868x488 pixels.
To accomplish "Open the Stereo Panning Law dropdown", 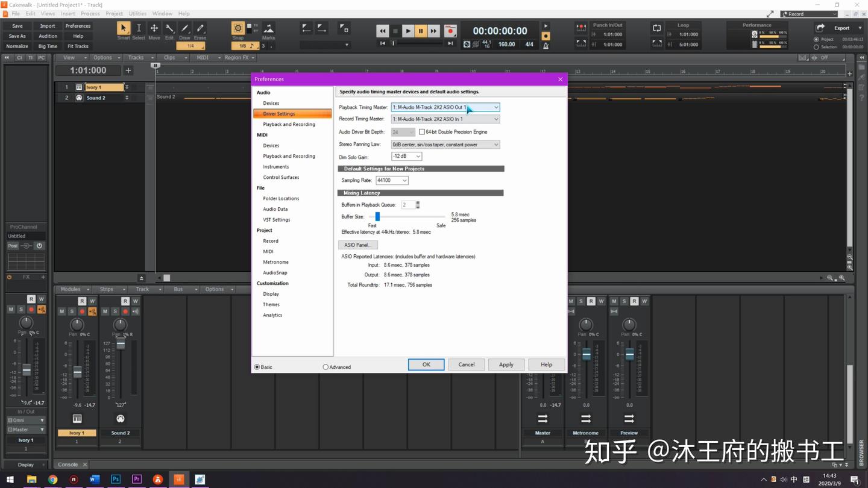I will pos(495,144).
